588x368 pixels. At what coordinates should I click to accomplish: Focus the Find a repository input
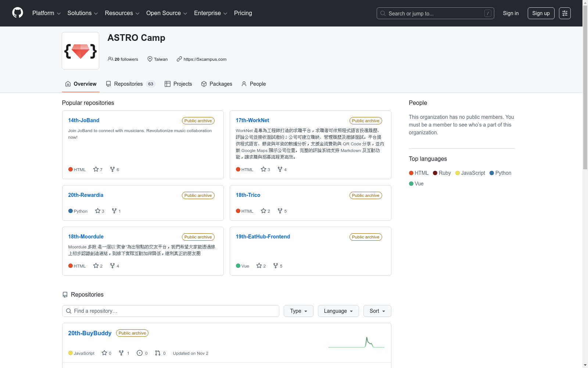point(171,311)
